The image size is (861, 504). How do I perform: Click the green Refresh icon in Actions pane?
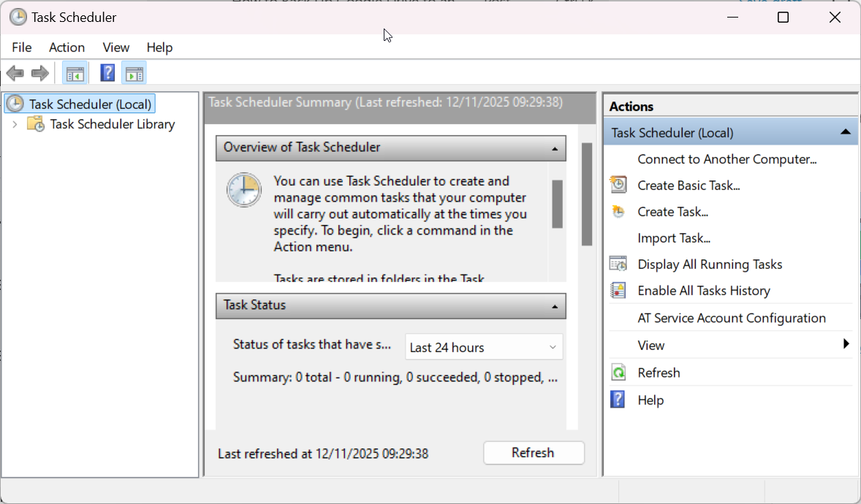618,373
